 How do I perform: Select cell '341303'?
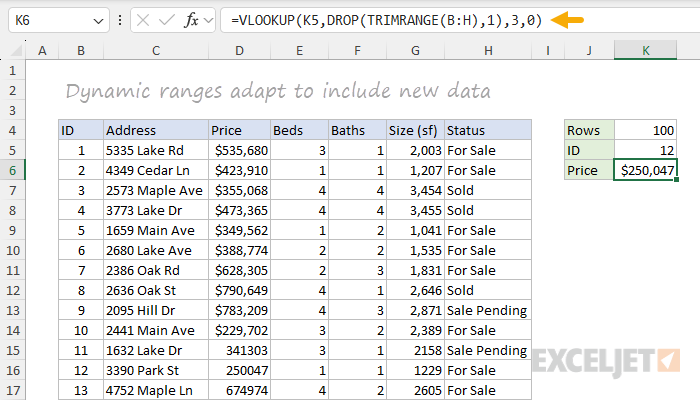pos(239,350)
